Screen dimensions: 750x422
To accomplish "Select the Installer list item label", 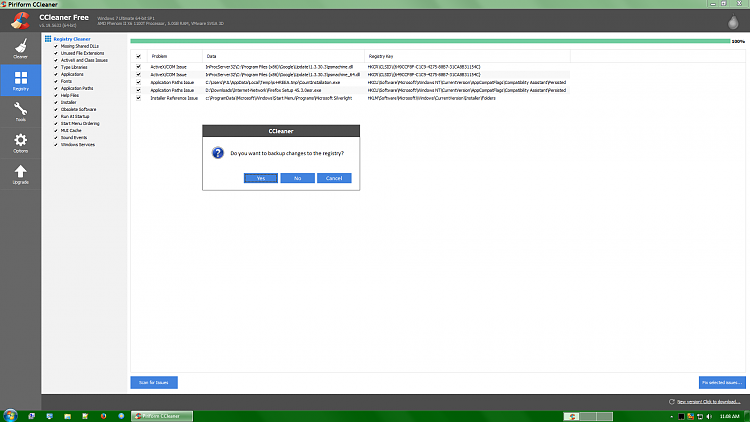I will coord(68,102).
